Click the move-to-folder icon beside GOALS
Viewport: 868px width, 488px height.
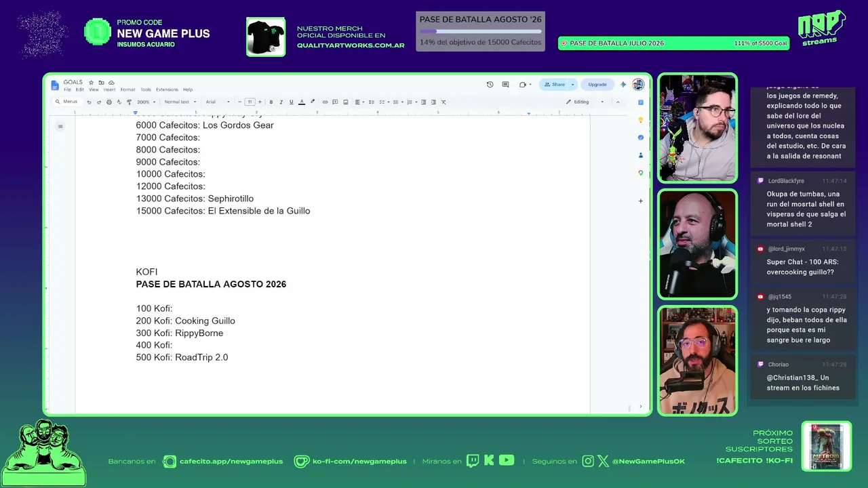coord(101,83)
